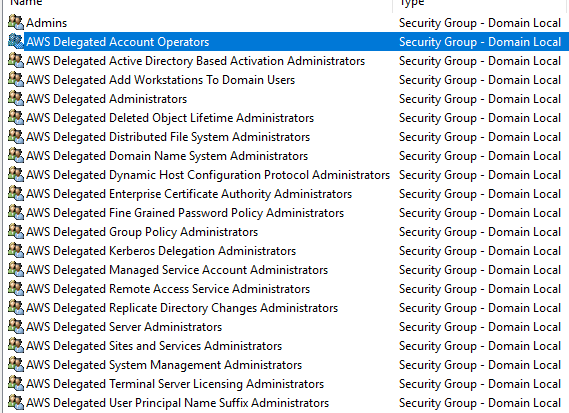Screen dimensions: 569x413
Task: Click Type cell of AWS Delegated Administrators row
Action: [x=480, y=99]
